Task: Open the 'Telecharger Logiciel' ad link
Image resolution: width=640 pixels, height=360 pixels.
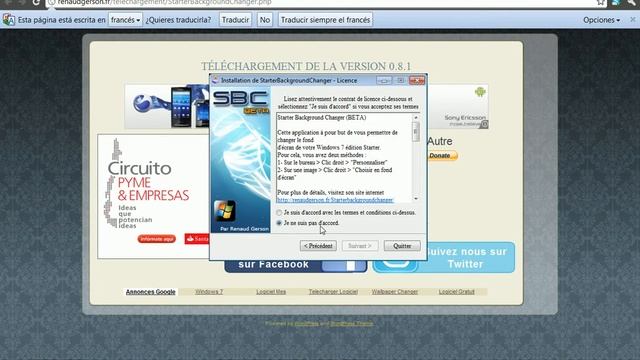Action: click(x=333, y=292)
